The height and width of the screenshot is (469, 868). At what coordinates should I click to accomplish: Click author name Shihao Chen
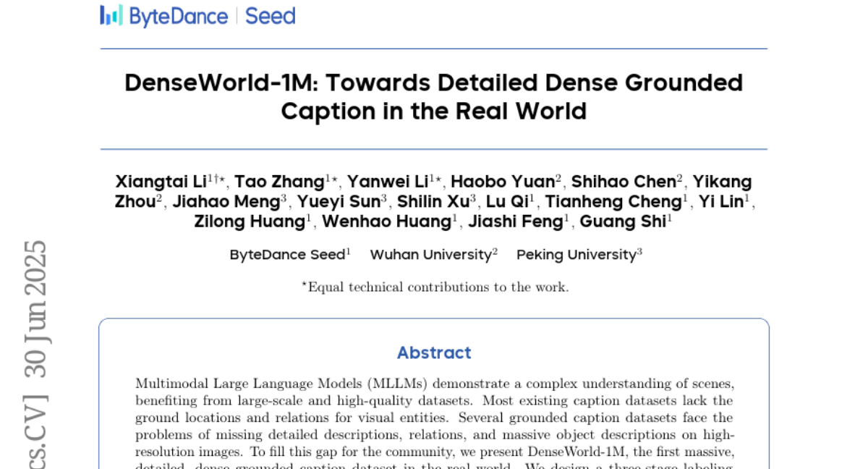624,182
